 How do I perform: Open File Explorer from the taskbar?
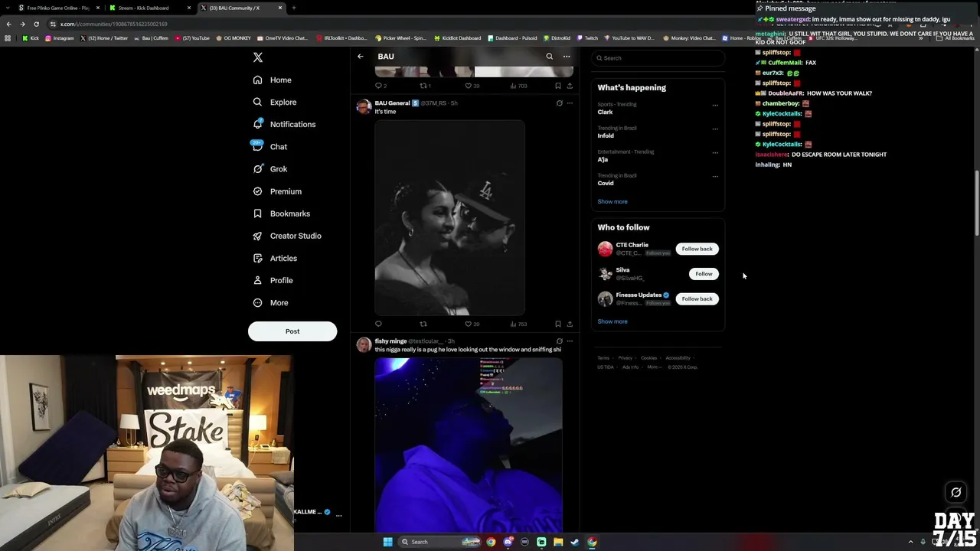(558, 542)
